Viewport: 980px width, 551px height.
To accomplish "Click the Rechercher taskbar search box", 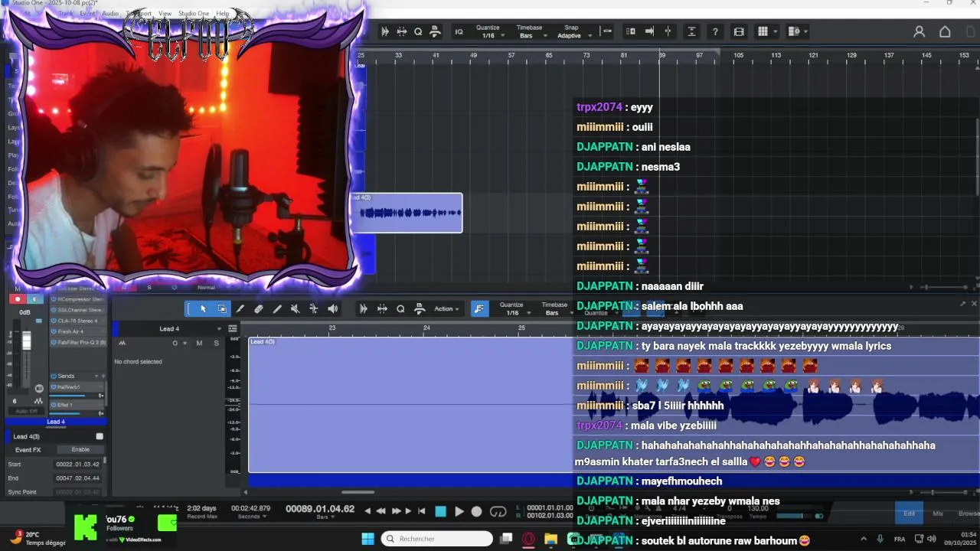I will [436, 539].
